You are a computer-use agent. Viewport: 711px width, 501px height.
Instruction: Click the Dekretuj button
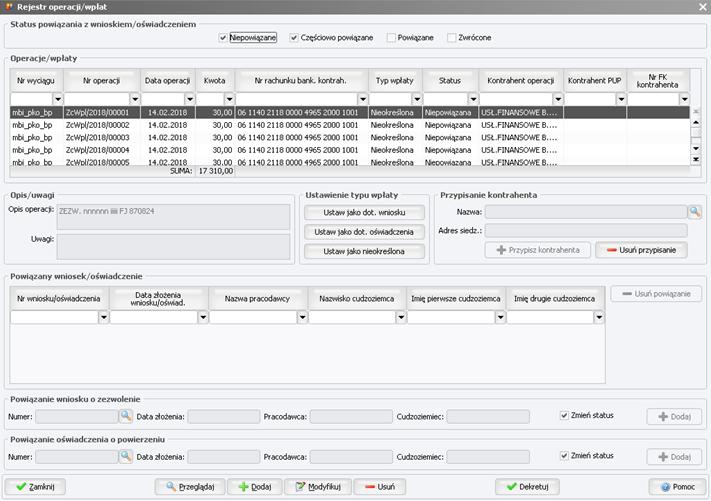527,486
